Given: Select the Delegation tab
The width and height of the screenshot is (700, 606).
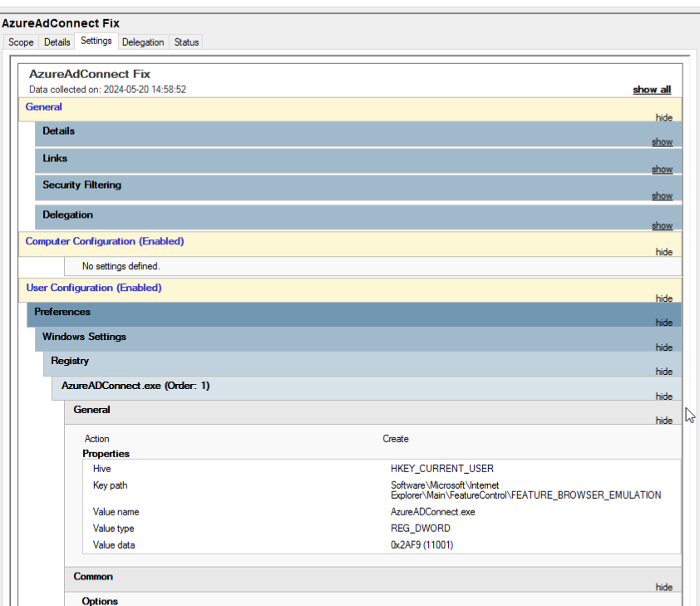Looking at the screenshot, I should point(143,42).
